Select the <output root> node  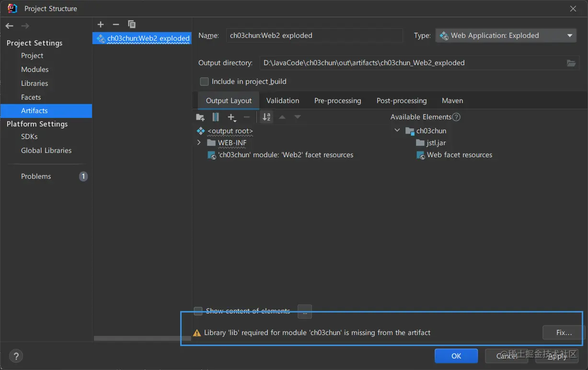[x=230, y=131]
